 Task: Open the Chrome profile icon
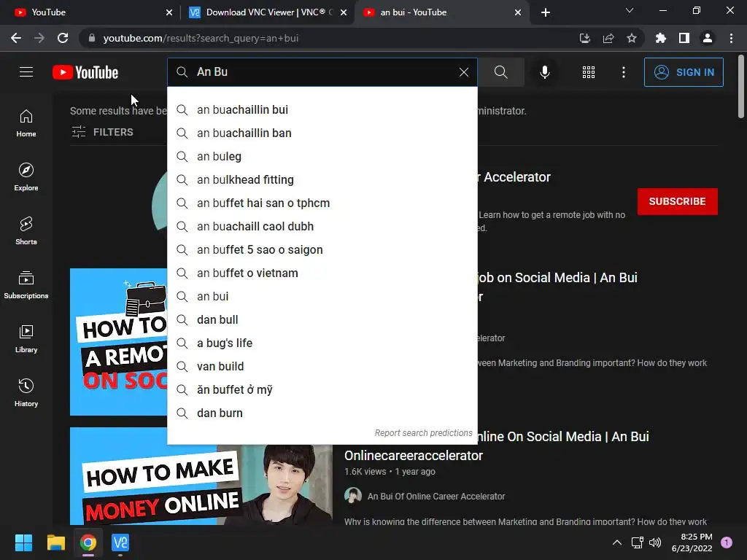pyautogui.click(x=708, y=38)
